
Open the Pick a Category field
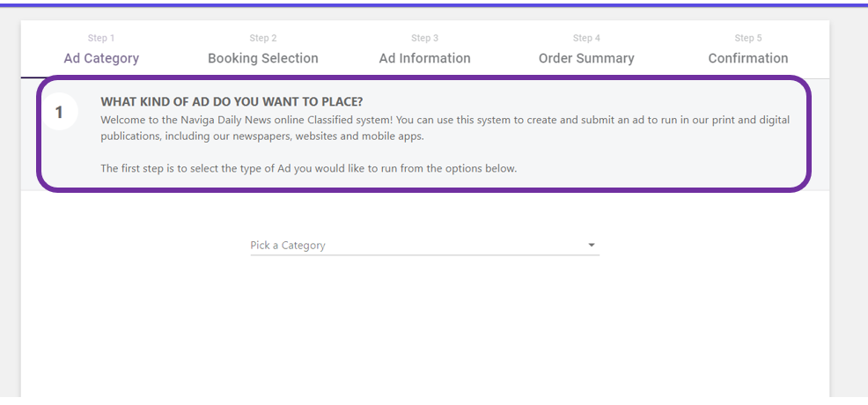(x=414, y=246)
